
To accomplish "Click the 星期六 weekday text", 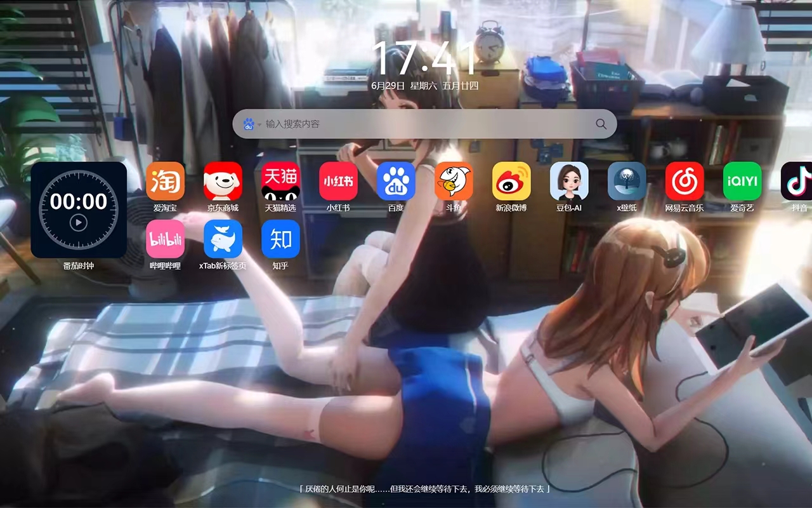I will [423, 86].
